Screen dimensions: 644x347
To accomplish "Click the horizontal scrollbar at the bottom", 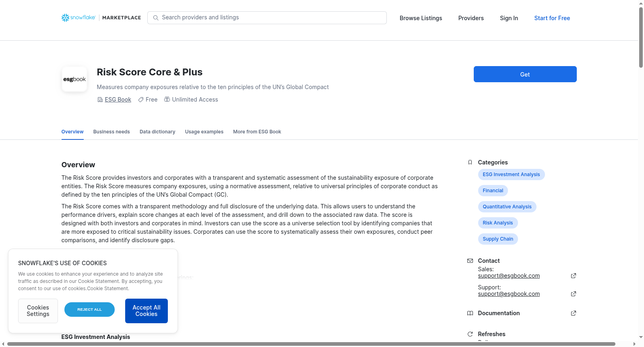I will tap(311, 344).
